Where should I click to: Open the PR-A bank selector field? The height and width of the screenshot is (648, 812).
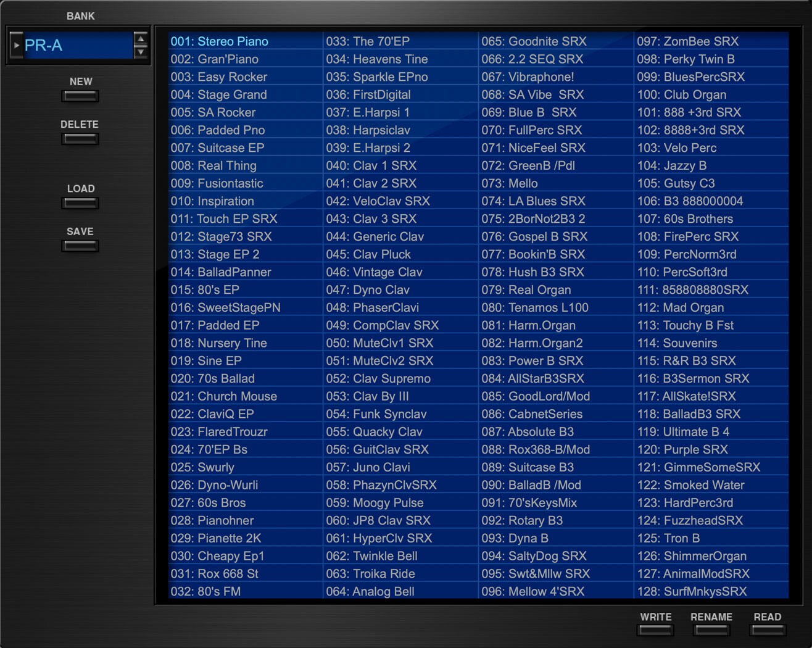click(x=77, y=45)
